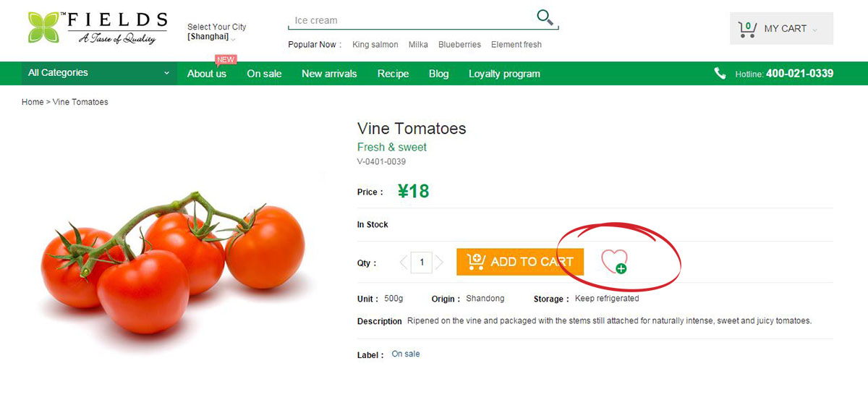This screenshot has height=400, width=868.
Task: Click the On sale label link
Action: point(405,354)
